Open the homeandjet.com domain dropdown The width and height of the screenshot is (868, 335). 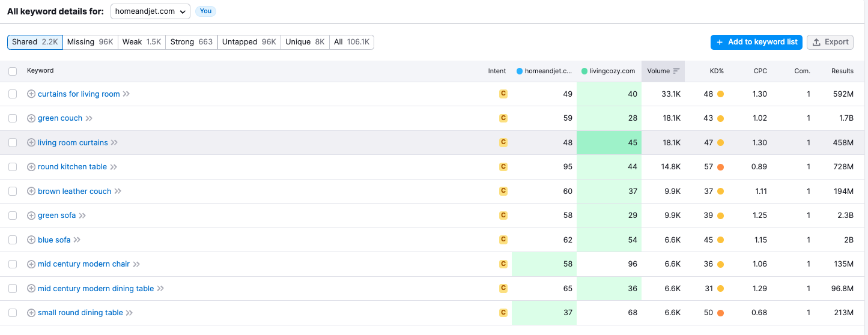click(x=150, y=11)
